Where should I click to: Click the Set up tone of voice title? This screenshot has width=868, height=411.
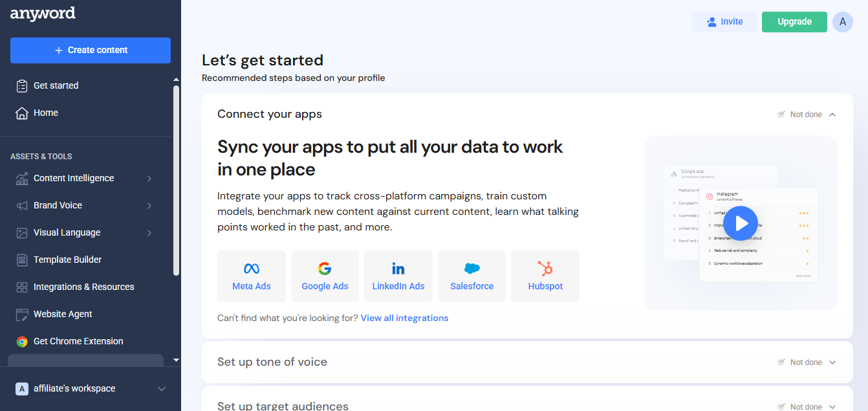pyautogui.click(x=272, y=362)
